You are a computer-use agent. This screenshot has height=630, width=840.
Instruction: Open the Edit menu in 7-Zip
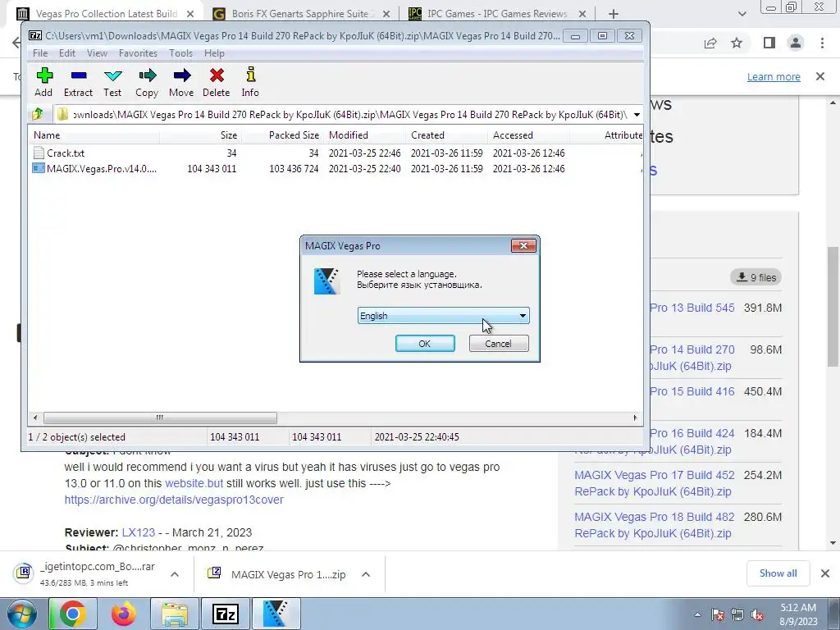coord(67,53)
